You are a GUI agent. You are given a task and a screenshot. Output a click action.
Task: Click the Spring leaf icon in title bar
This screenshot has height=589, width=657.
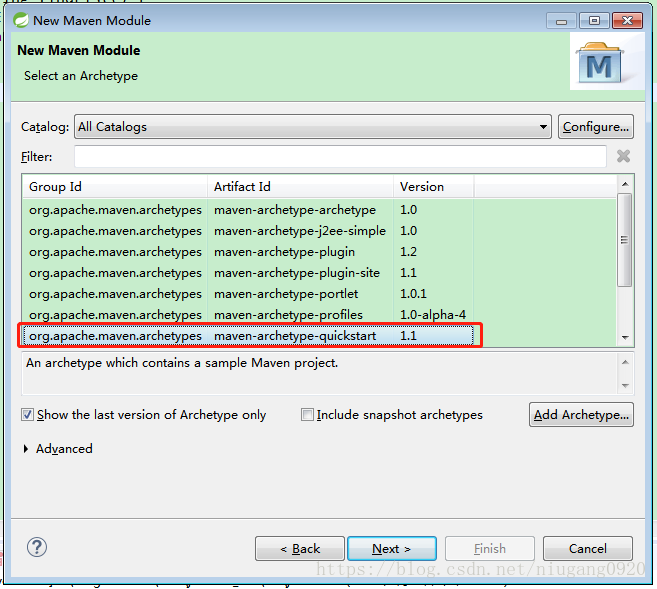tap(21, 20)
